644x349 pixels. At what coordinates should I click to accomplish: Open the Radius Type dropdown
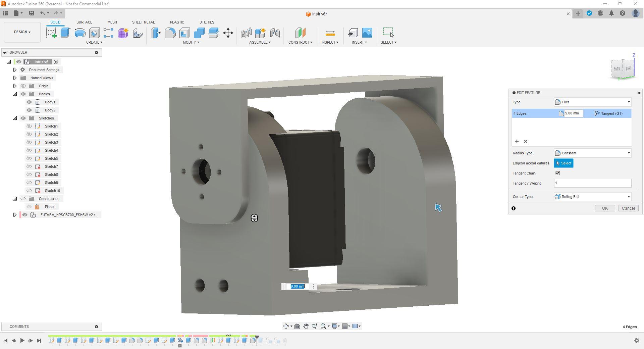pyautogui.click(x=593, y=153)
